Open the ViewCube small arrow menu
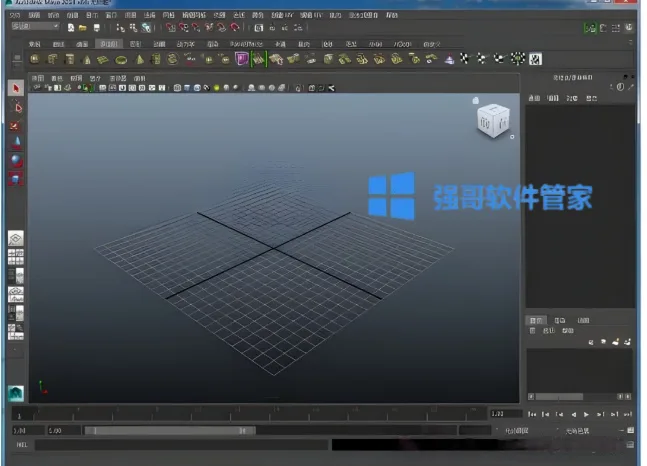647x466 pixels. pos(512,137)
